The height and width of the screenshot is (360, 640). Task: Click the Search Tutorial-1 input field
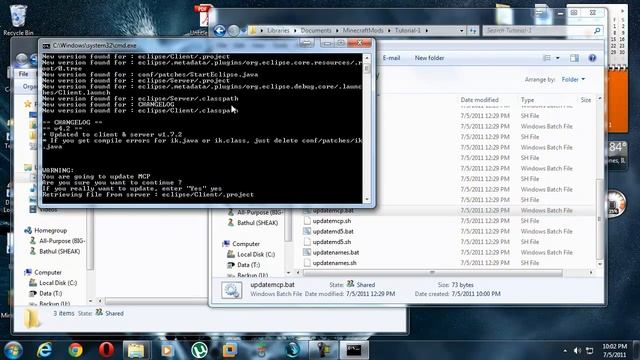538,31
